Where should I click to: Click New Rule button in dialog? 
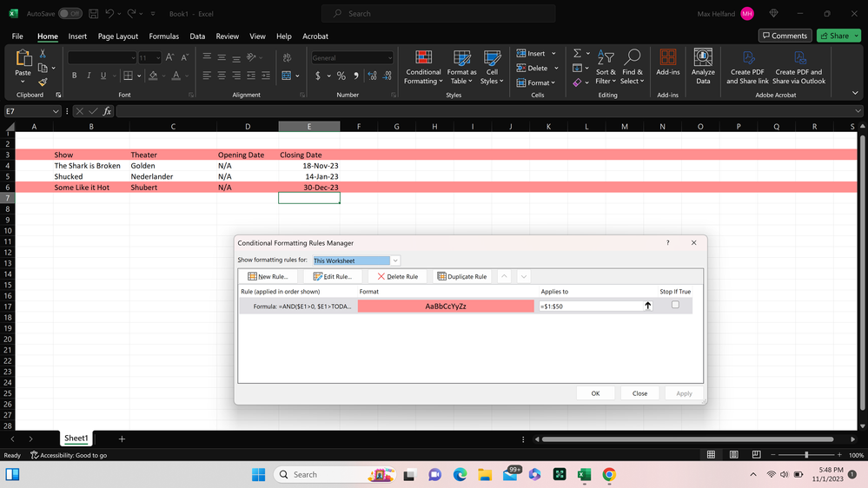[268, 277]
